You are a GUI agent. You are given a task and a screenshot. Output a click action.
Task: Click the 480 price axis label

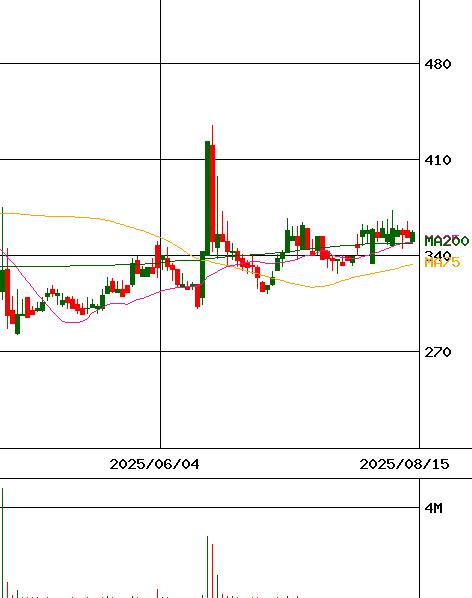pyautogui.click(x=438, y=64)
